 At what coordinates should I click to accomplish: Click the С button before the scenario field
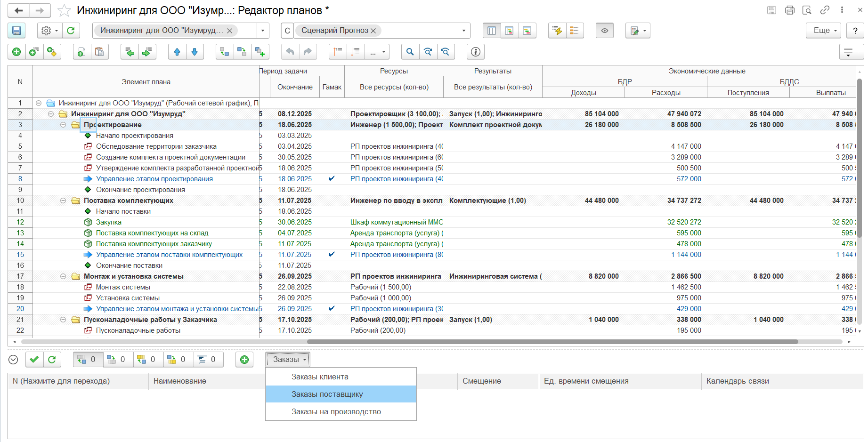pos(287,31)
